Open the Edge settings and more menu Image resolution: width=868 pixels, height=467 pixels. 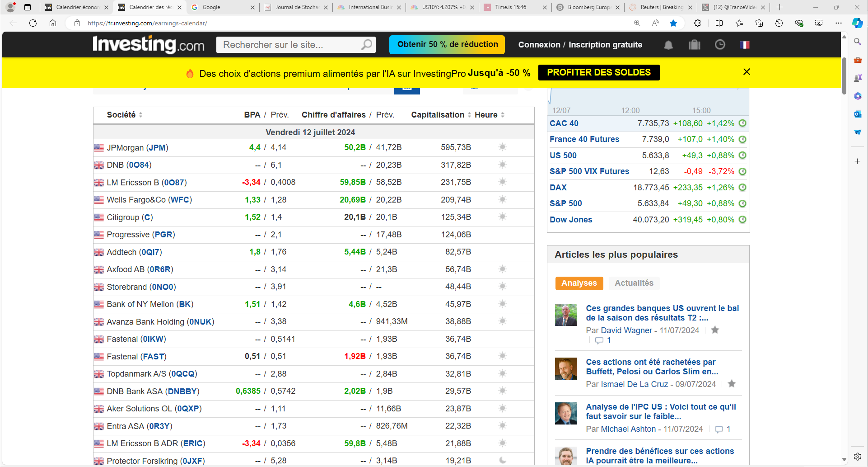click(839, 23)
